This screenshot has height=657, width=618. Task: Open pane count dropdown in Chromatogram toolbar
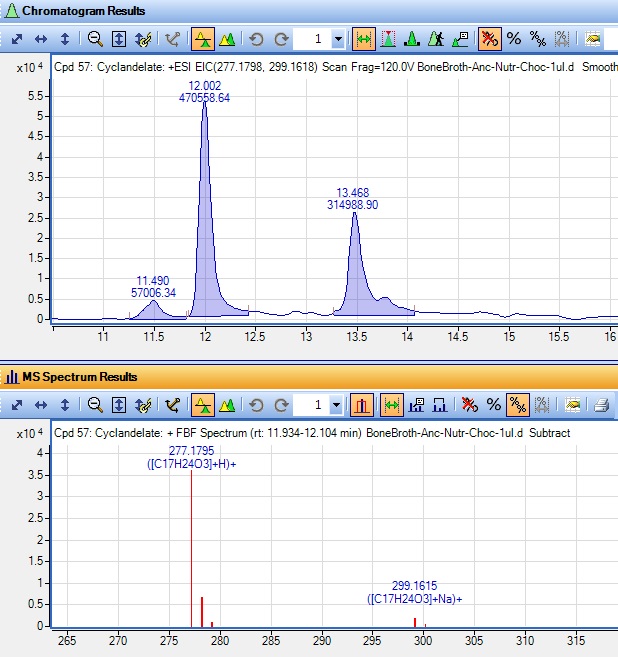pos(338,39)
